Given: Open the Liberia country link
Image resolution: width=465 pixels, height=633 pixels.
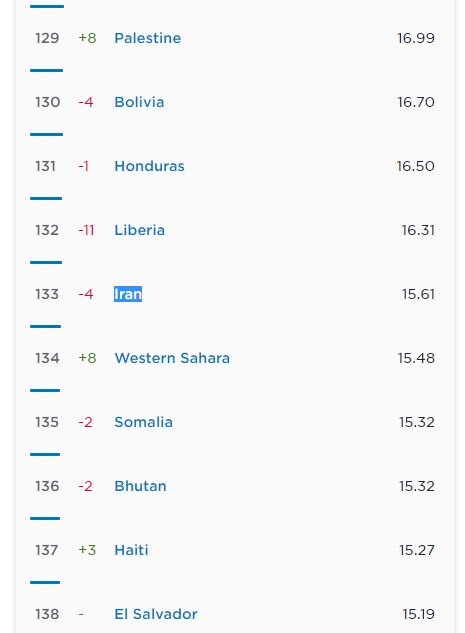Looking at the screenshot, I should pyautogui.click(x=139, y=230).
